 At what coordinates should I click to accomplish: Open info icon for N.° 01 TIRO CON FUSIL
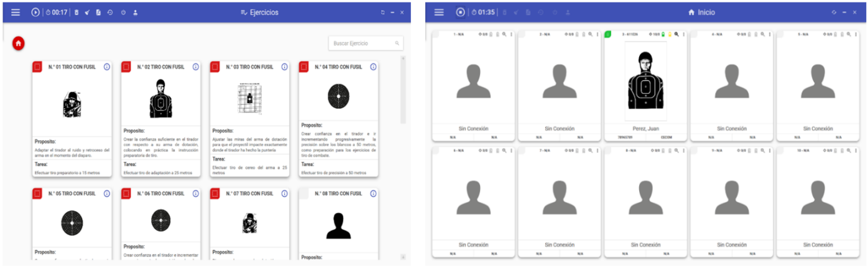coord(107,67)
